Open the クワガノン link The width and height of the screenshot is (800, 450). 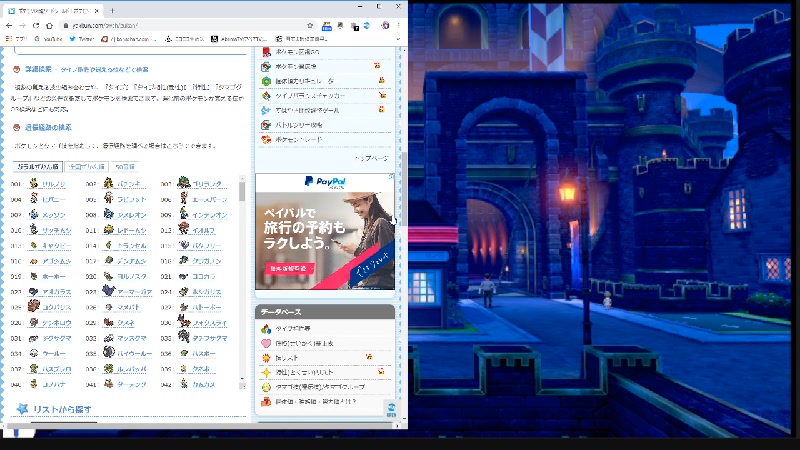click(207, 261)
